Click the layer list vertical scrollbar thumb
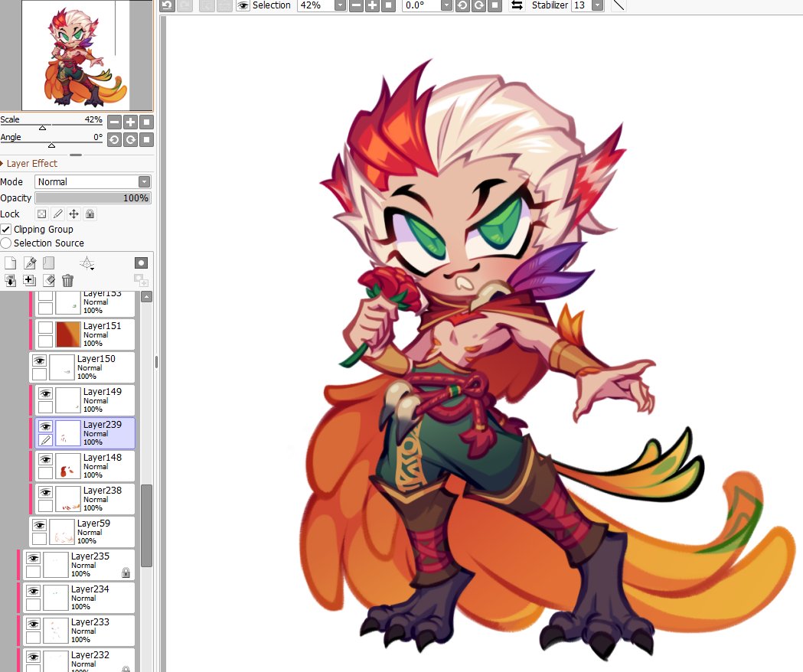The height and width of the screenshot is (672, 803). (x=146, y=526)
